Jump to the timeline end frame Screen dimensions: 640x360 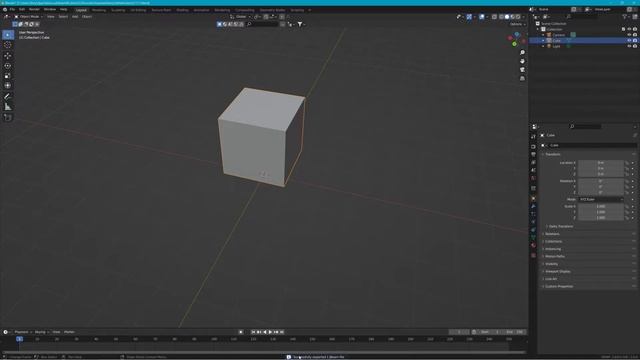pyautogui.click(x=282, y=332)
